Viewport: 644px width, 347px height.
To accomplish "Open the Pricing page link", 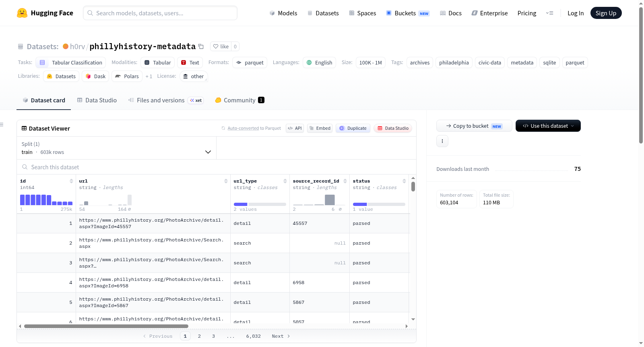I will pyautogui.click(x=527, y=13).
